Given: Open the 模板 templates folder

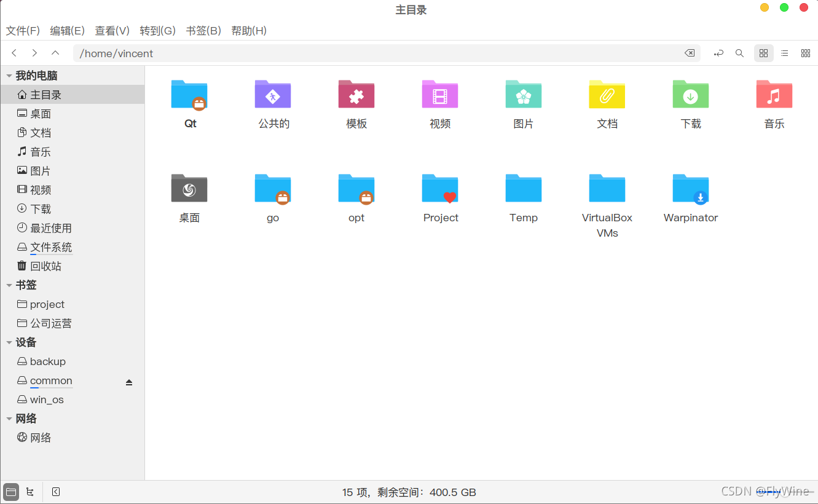Looking at the screenshot, I should pyautogui.click(x=356, y=95).
